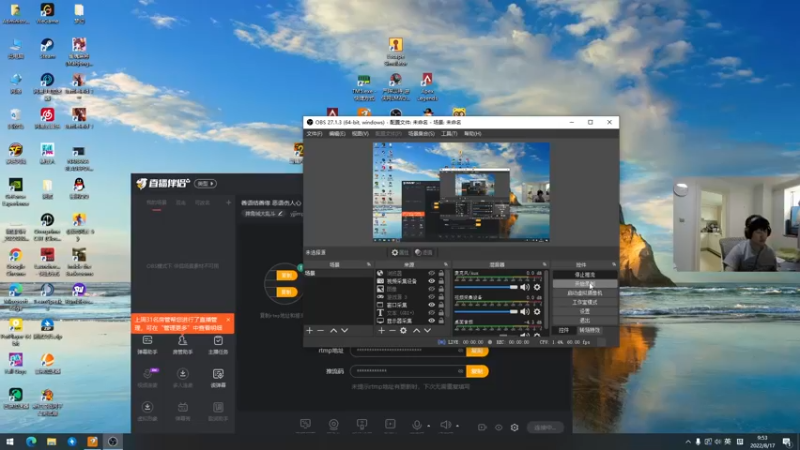Viewport: 800px width, 450px height.
Task: Pop out the Audio Mixer dock with the header icon
Action: pyautogui.click(x=544, y=264)
